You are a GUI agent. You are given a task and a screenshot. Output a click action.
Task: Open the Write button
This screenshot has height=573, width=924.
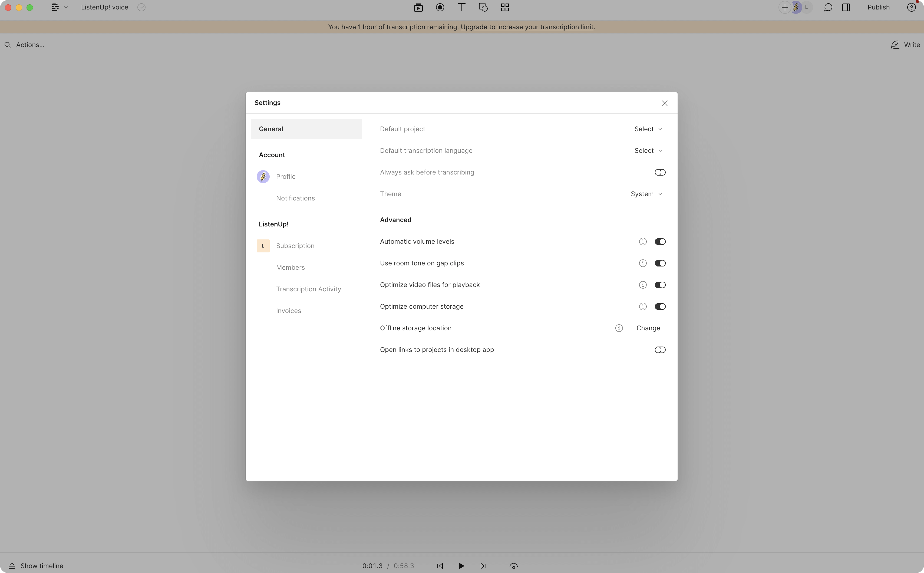coord(905,45)
